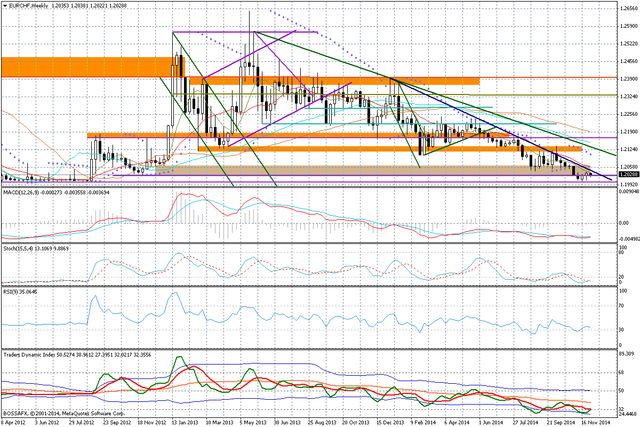Click the current price tag 1.20288
Viewport: 640px width, 427px height.
pyautogui.click(x=629, y=174)
